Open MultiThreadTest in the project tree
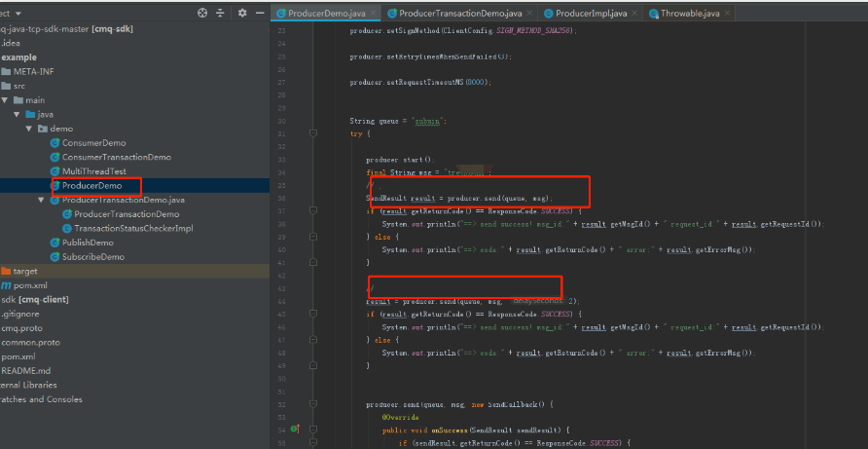The height and width of the screenshot is (449, 868). [93, 171]
